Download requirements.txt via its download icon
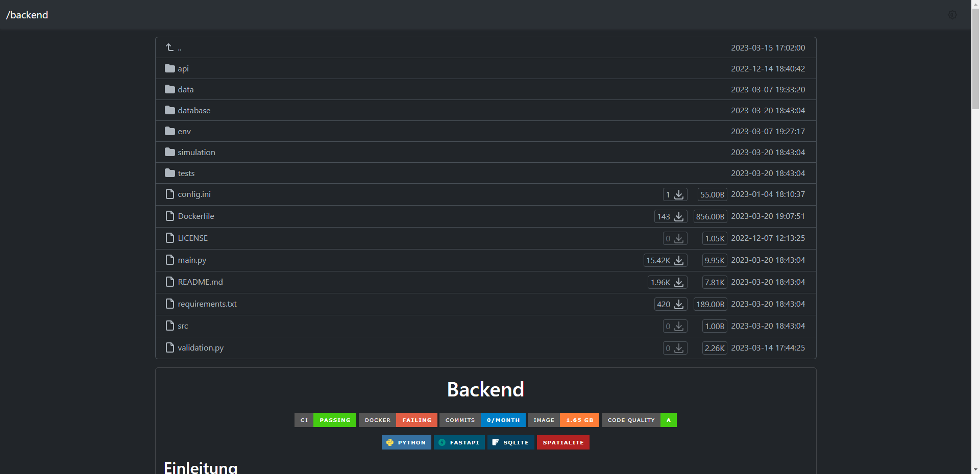 678,304
